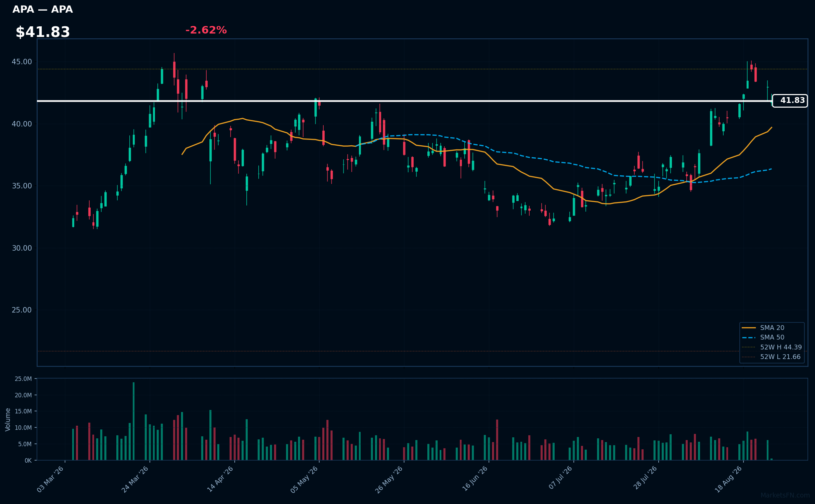Image resolution: width=815 pixels, height=504 pixels.
Task: Click the "20.0M" volume axis label
Action: pyautogui.click(x=23, y=395)
